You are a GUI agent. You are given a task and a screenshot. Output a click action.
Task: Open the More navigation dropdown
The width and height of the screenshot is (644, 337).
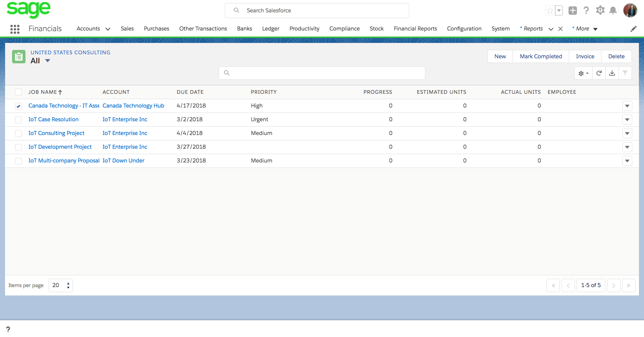click(x=585, y=29)
